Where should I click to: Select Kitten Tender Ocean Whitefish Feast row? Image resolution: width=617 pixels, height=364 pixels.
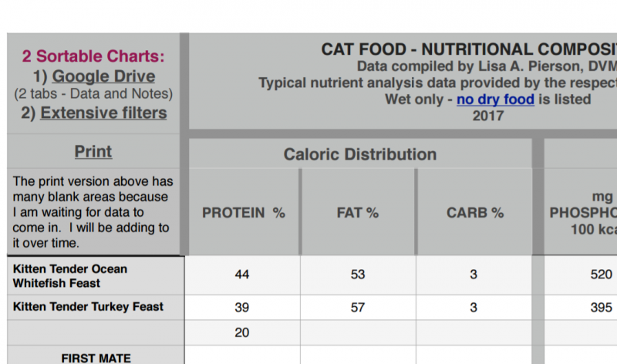pos(70,275)
